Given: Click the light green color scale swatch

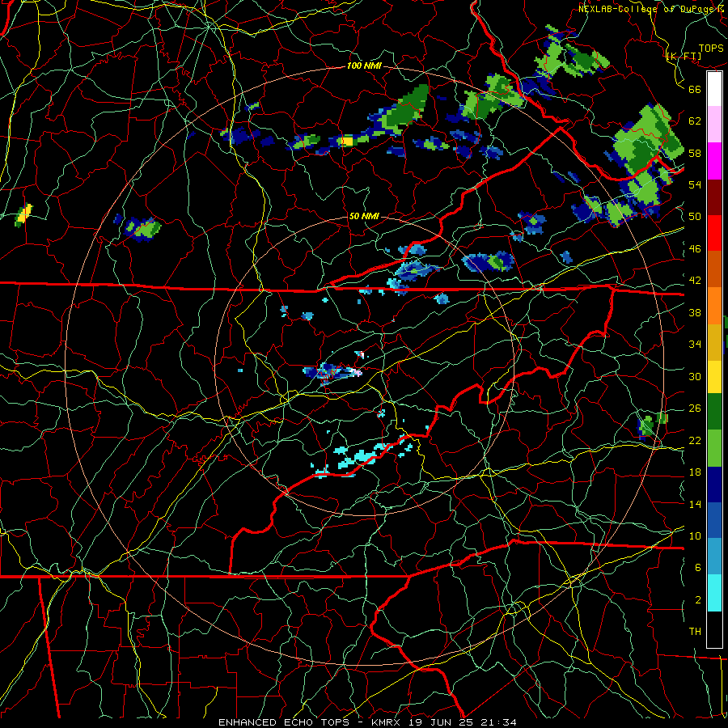Looking at the screenshot, I should pos(714,448).
